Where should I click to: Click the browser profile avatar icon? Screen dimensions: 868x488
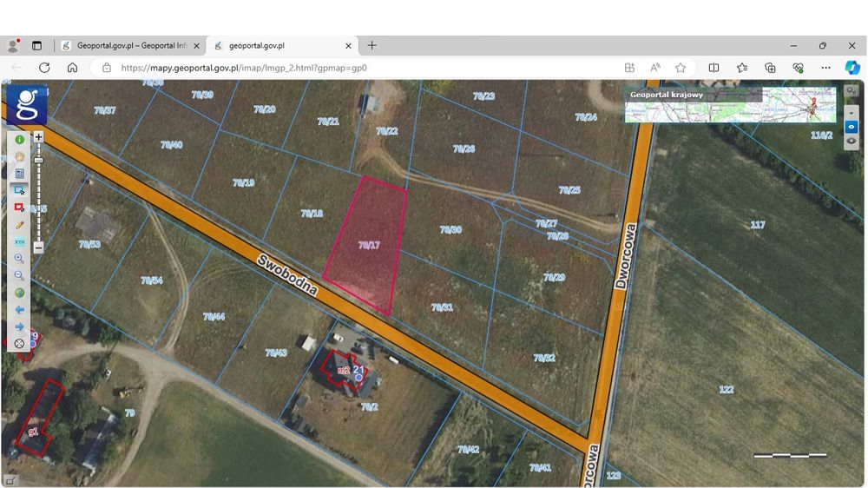click(x=13, y=46)
